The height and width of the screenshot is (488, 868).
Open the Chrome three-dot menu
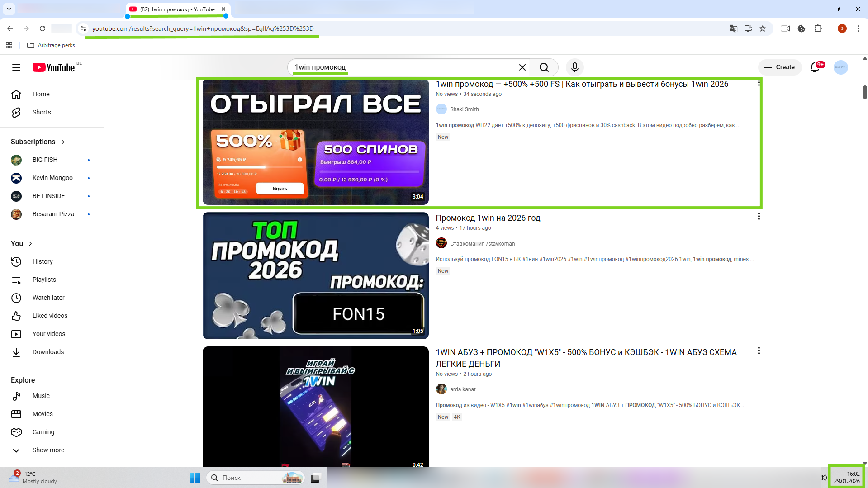858,28
